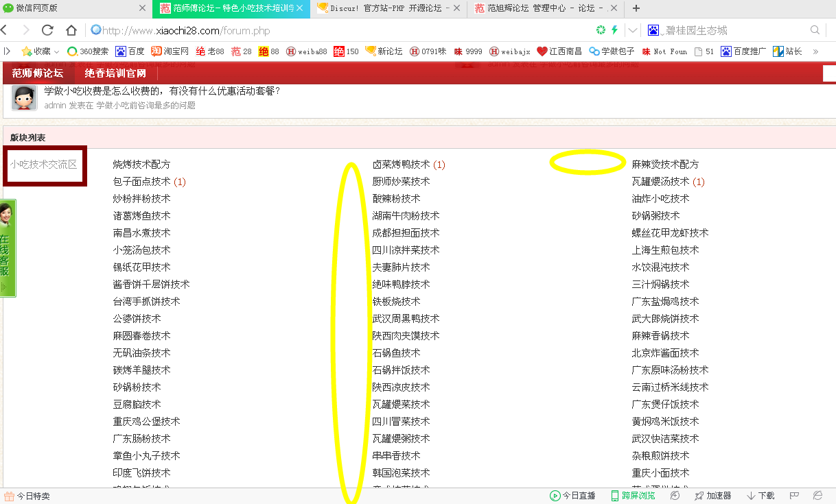Expand the address bar dropdown arrow
The height and width of the screenshot is (504, 836).
[632, 30]
